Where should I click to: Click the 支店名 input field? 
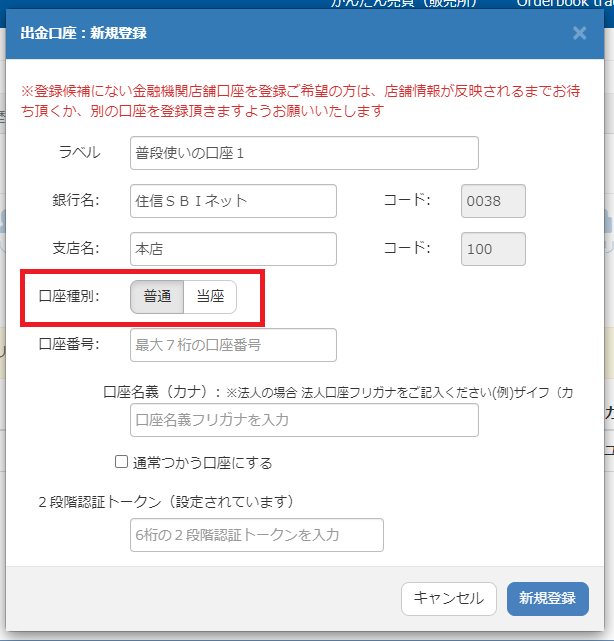233,249
